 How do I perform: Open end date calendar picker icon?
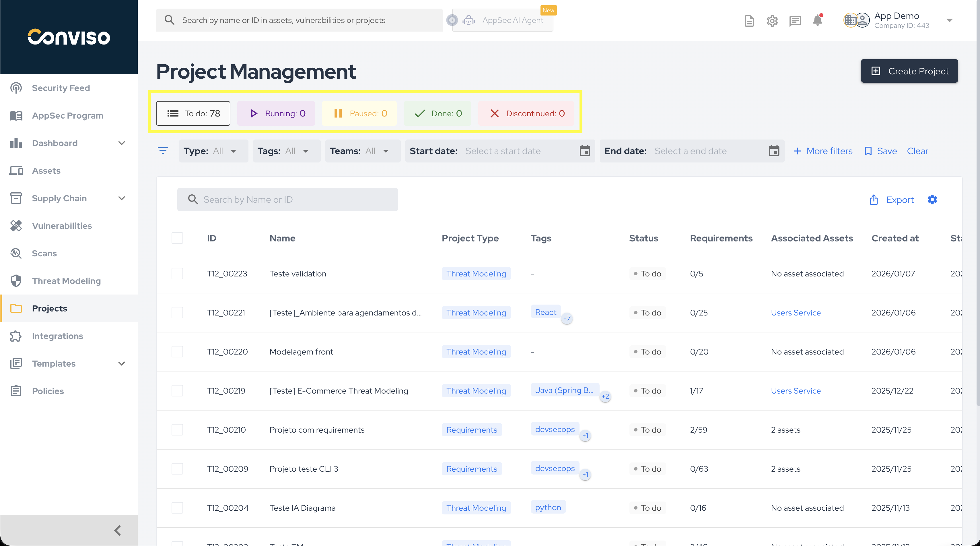(x=774, y=151)
